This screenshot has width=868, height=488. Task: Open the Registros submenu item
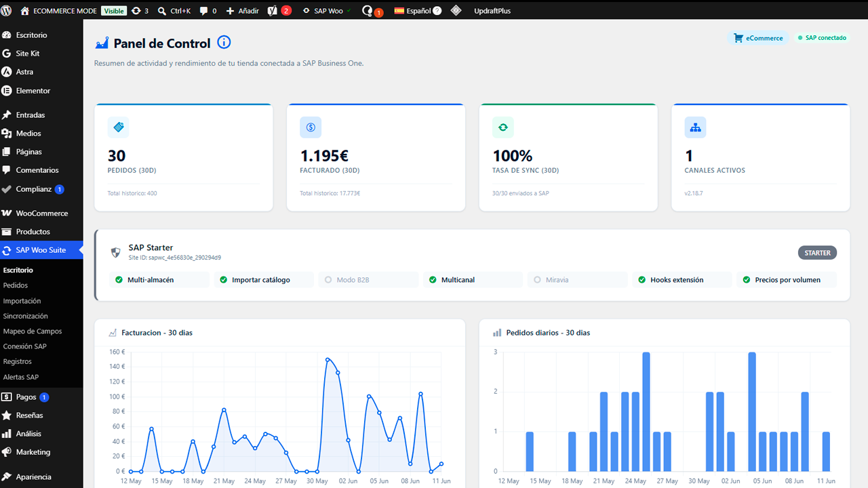pos(18,362)
